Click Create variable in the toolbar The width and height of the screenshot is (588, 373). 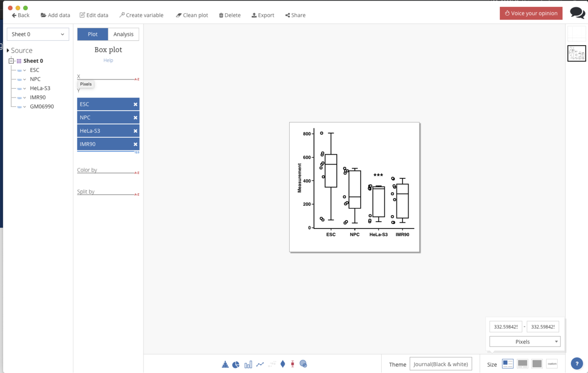coord(142,15)
